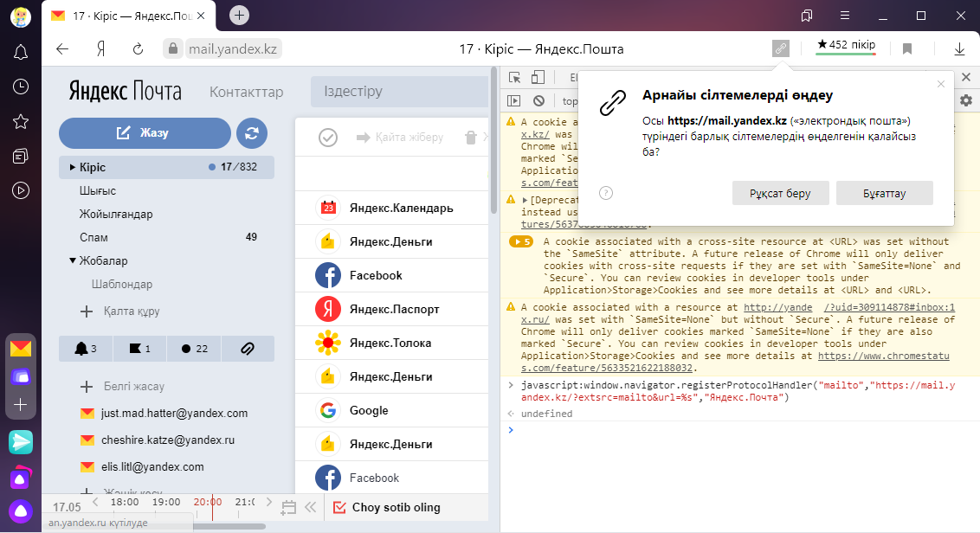This screenshot has height=533, width=980.
Task: Advance calendar timeline with right arrow
Action: click(268, 502)
